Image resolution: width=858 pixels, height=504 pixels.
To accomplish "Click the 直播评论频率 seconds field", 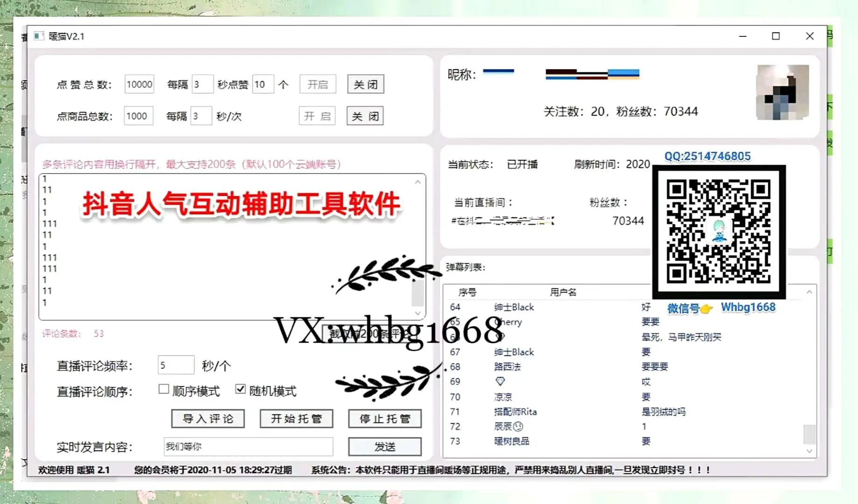I will 176,365.
